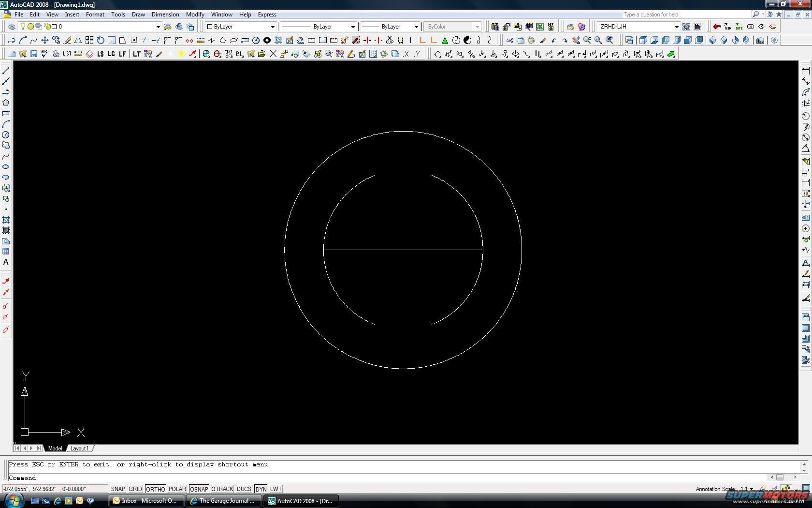Click the Save floppy disk icon

click(33, 54)
